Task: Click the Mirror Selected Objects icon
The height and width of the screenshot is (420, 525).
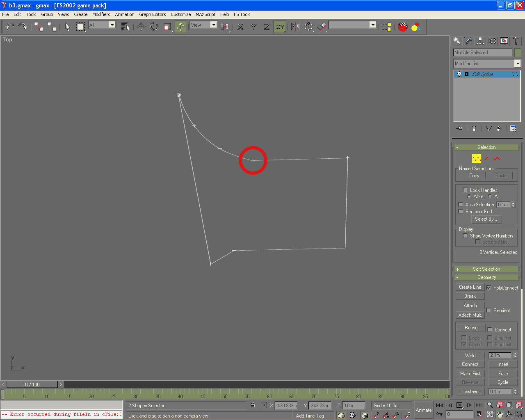Action: pos(295,27)
